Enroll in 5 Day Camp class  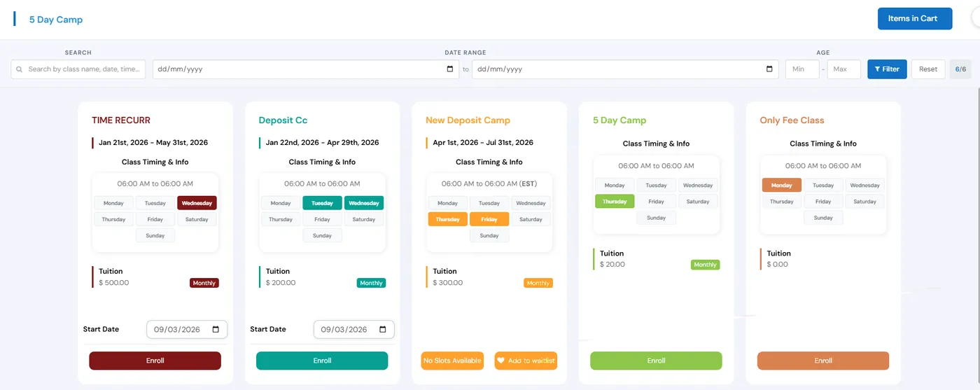(656, 361)
